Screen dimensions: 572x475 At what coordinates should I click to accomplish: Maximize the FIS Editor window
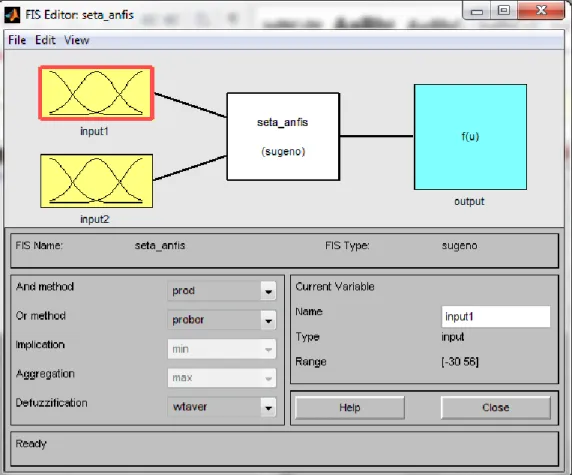[504, 11]
